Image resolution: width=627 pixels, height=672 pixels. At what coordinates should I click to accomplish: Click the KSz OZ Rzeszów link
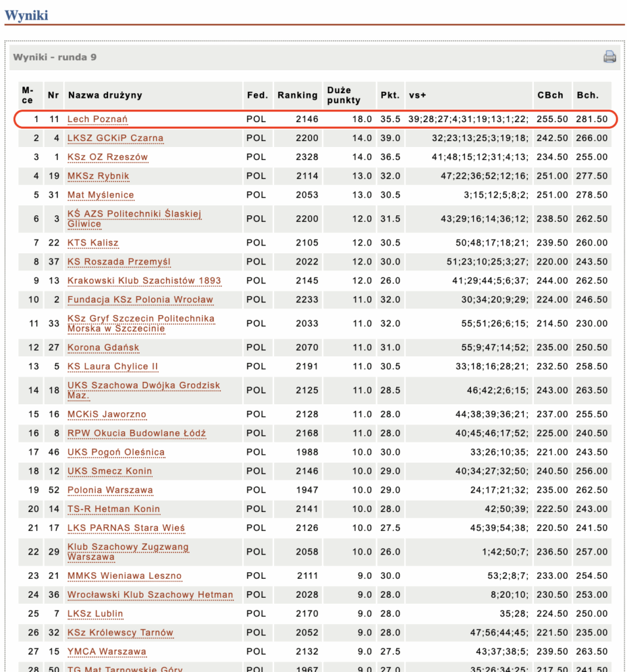click(x=108, y=157)
